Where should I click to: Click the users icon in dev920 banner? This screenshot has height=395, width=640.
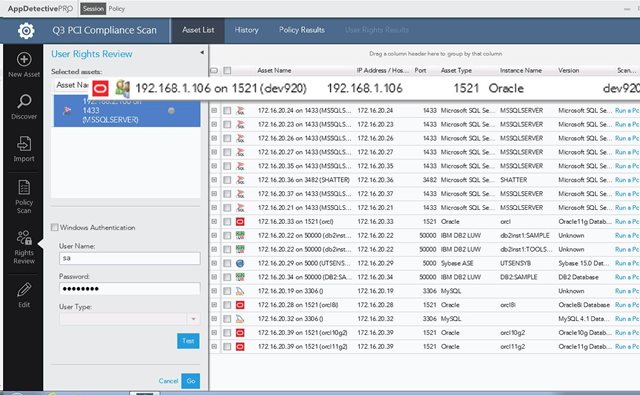122,88
